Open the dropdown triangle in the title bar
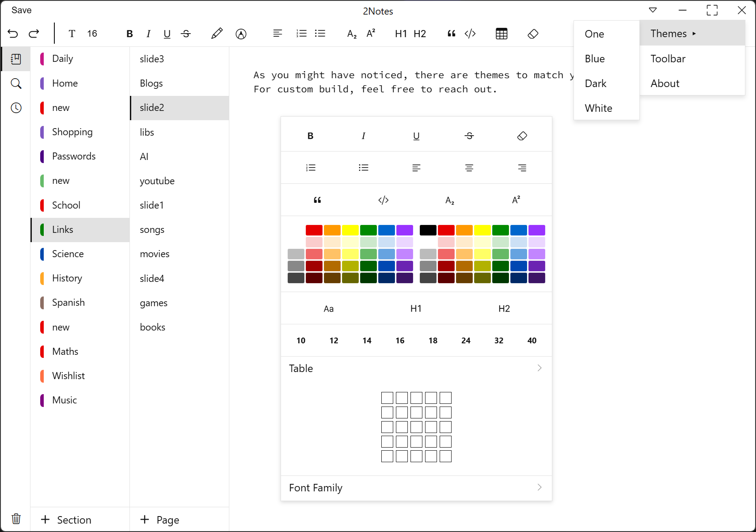 click(653, 10)
